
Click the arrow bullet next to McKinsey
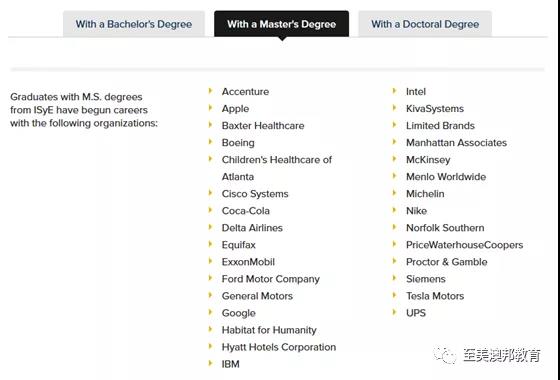tap(395, 159)
